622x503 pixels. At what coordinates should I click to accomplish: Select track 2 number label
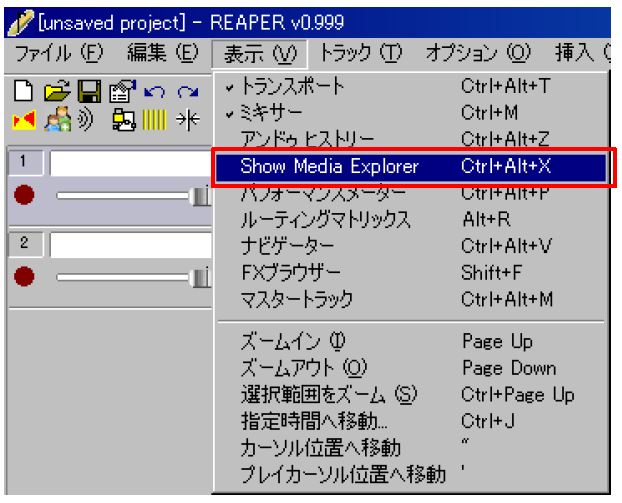pyautogui.click(x=26, y=244)
